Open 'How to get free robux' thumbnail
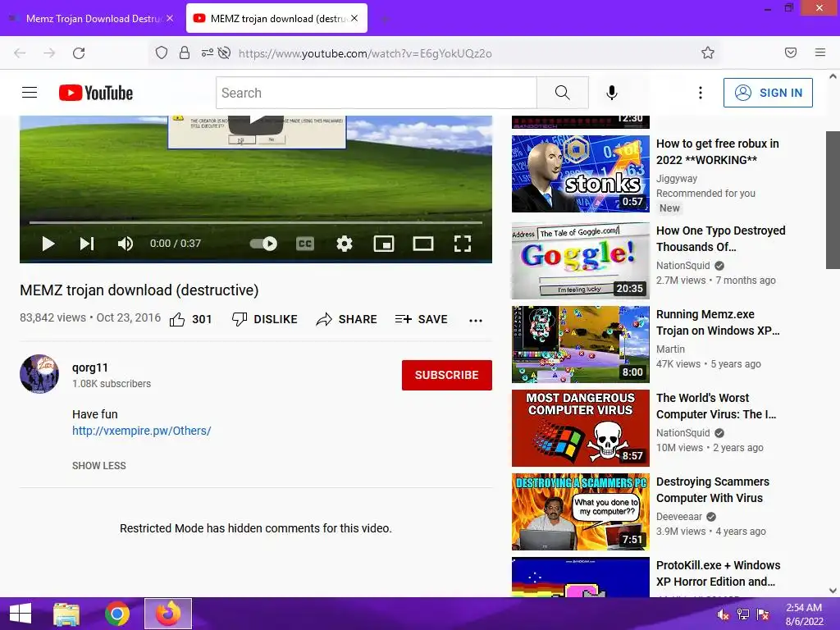The height and width of the screenshot is (630, 840). (x=581, y=174)
